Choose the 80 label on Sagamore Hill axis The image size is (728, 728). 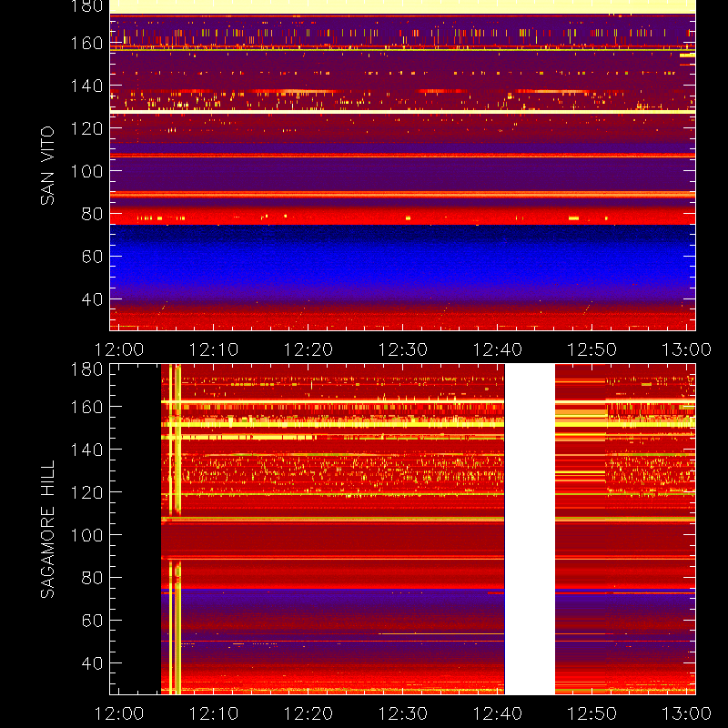click(92, 578)
